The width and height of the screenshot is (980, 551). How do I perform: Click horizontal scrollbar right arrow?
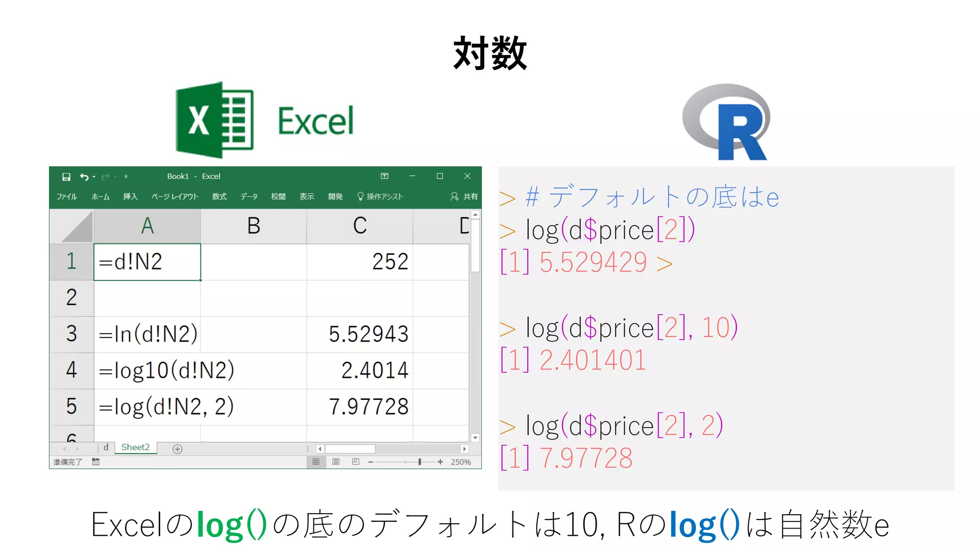[x=464, y=449]
